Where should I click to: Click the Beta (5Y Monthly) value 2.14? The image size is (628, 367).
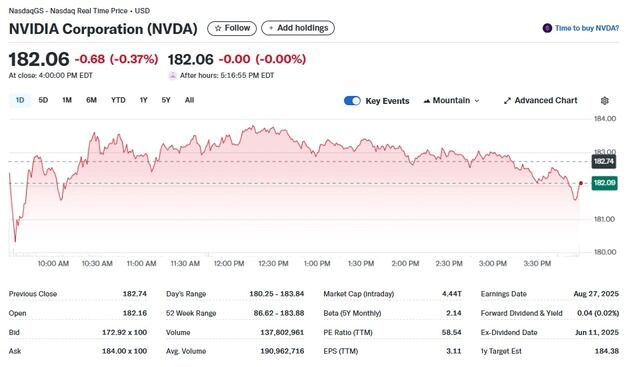(454, 313)
